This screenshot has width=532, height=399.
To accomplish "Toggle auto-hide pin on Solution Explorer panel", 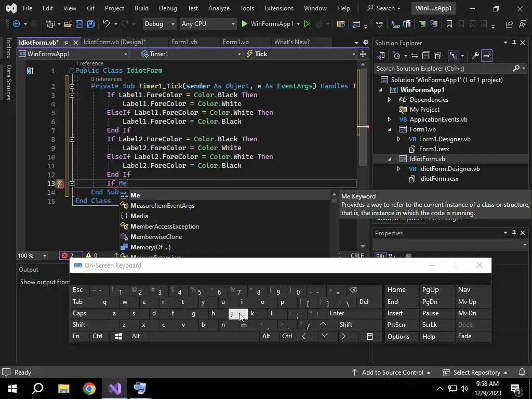I will tap(514, 43).
